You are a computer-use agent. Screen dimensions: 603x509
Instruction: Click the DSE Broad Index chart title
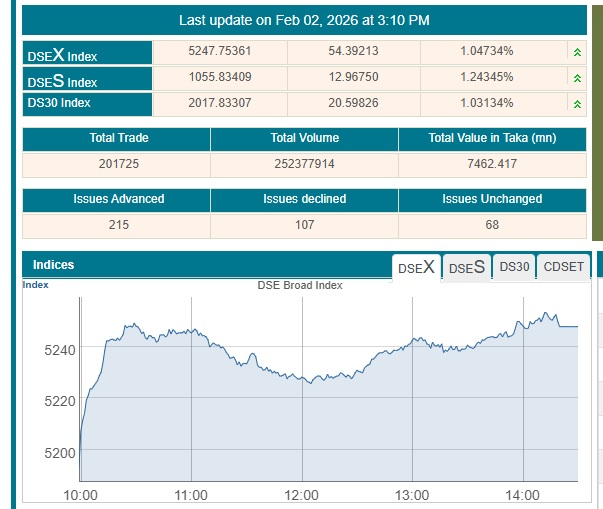pyautogui.click(x=300, y=285)
